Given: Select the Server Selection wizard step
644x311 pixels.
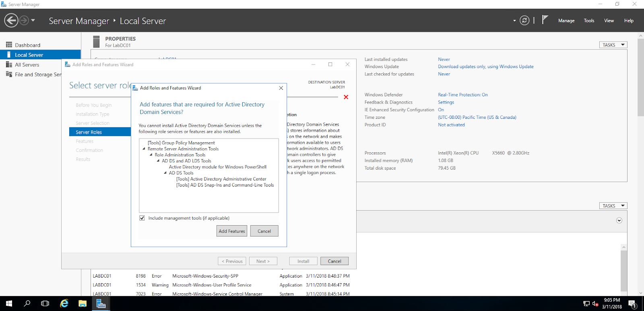Looking at the screenshot, I should point(93,123).
